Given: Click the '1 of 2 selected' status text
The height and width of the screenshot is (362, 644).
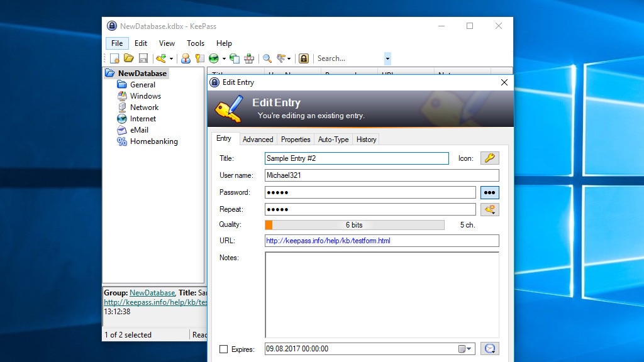Looking at the screenshot, I should click(x=128, y=335).
